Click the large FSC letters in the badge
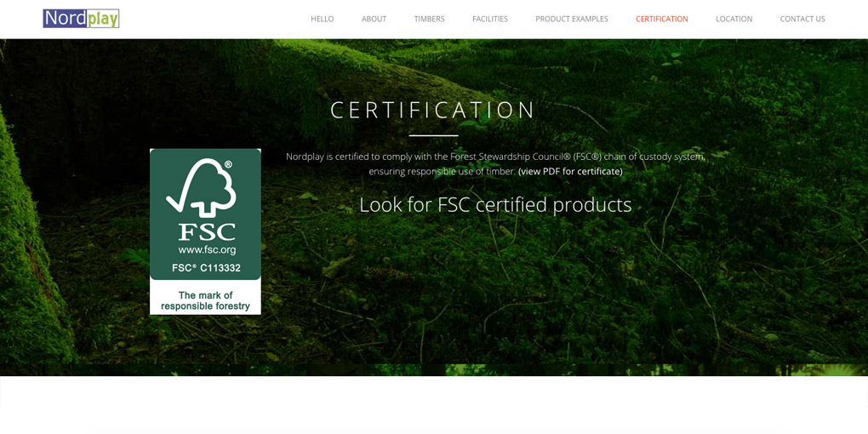The image size is (868, 434). click(x=207, y=231)
